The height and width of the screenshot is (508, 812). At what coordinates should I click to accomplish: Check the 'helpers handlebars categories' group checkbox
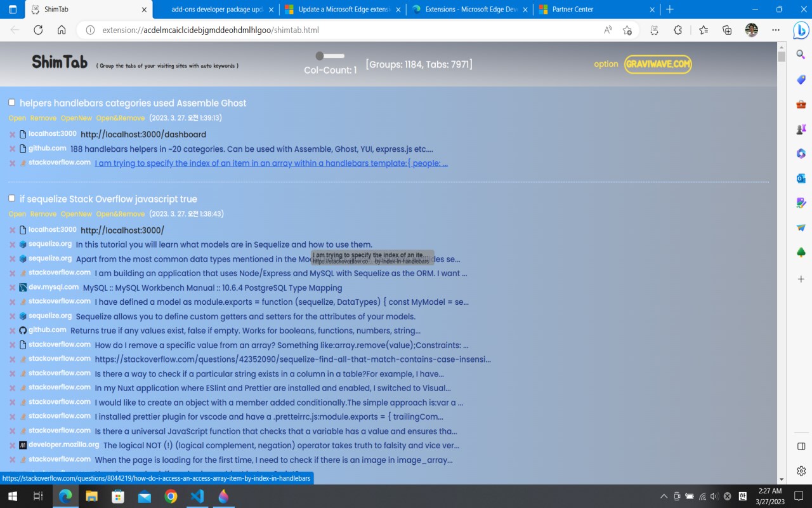point(11,102)
